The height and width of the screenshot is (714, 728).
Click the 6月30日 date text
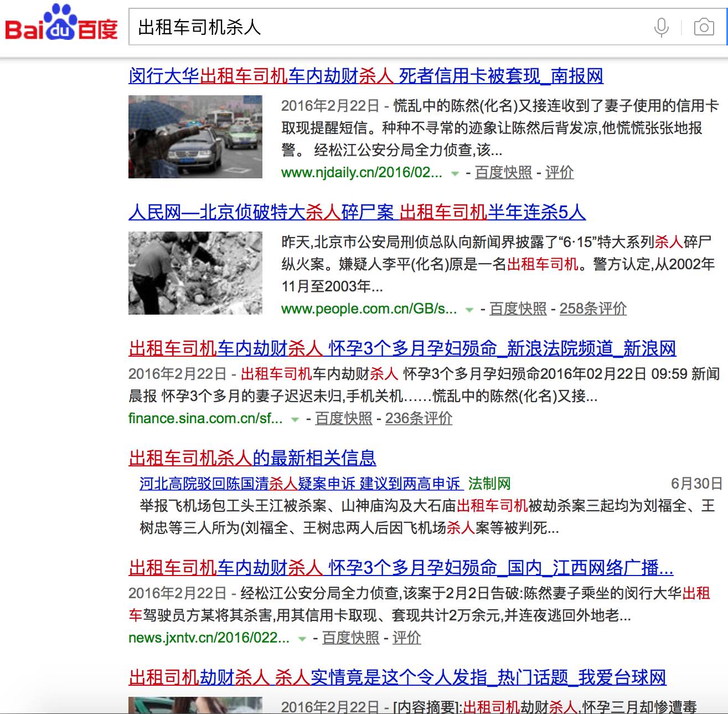click(x=696, y=484)
